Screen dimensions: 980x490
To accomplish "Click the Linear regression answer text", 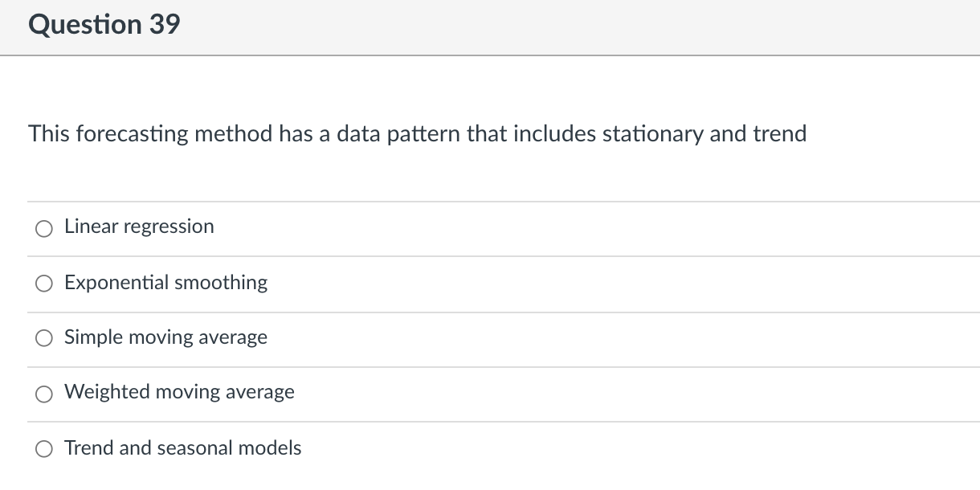I will pyautogui.click(x=139, y=227).
